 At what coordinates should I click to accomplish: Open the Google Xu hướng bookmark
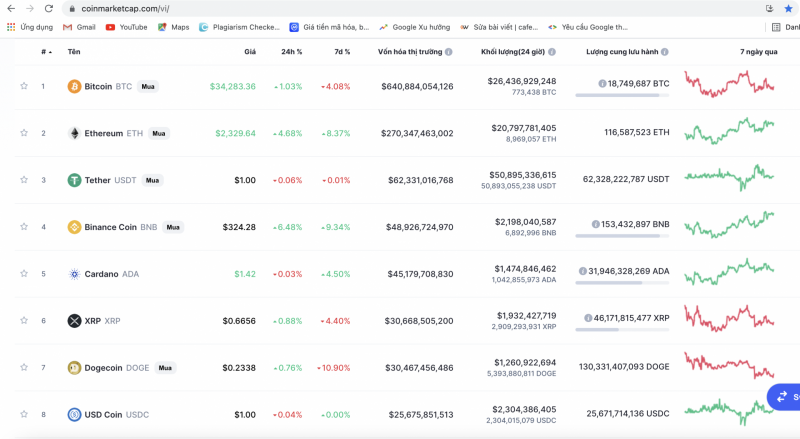click(x=415, y=27)
